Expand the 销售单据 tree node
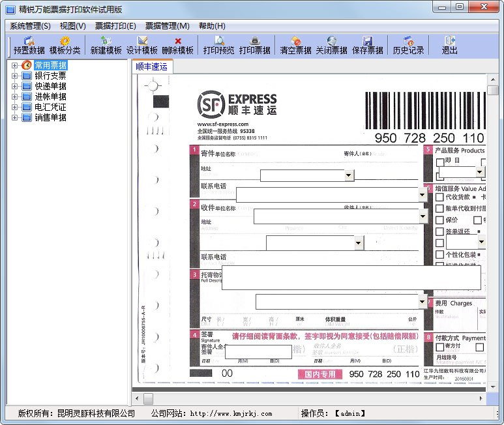Image resolution: width=504 pixels, height=425 pixels. (14, 117)
